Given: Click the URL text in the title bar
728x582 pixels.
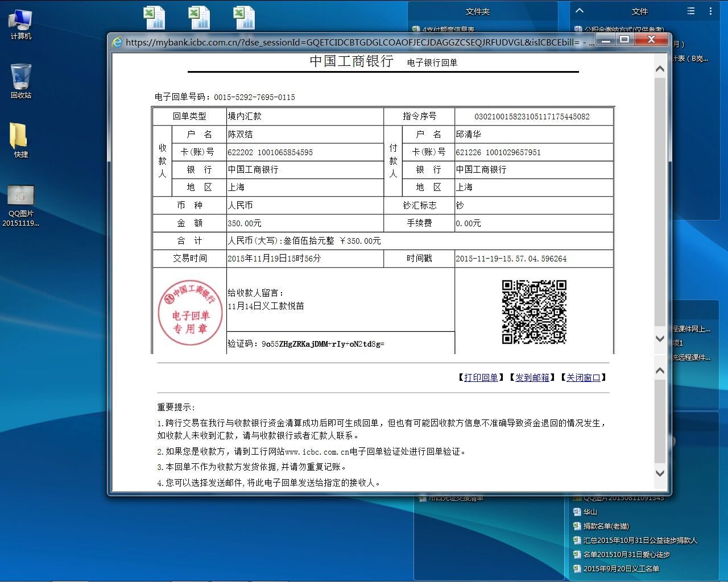Looking at the screenshot, I should point(359,42).
